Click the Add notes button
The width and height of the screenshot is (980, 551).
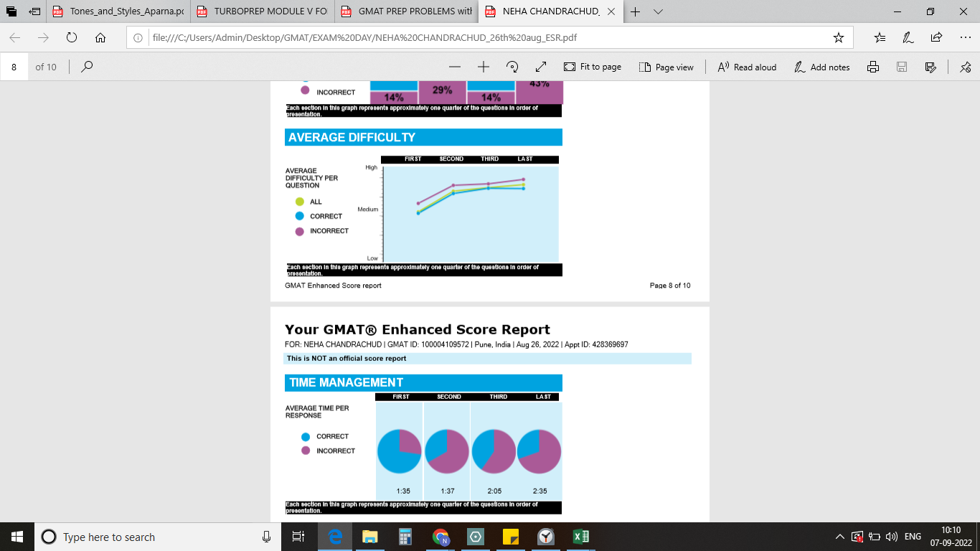click(822, 67)
